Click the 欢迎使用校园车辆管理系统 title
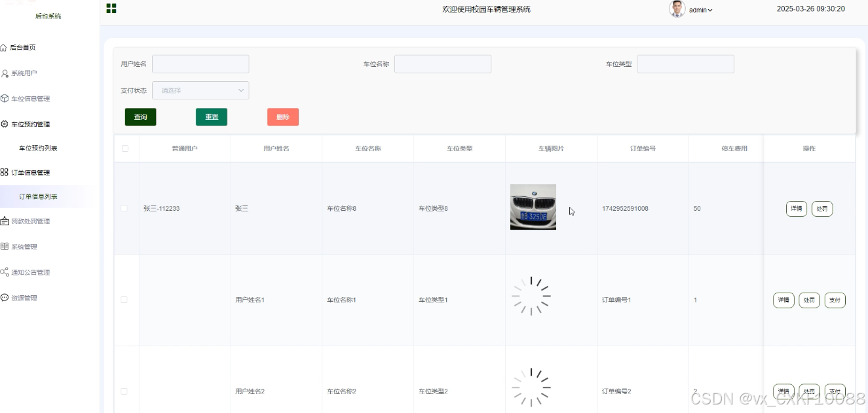 coord(487,9)
